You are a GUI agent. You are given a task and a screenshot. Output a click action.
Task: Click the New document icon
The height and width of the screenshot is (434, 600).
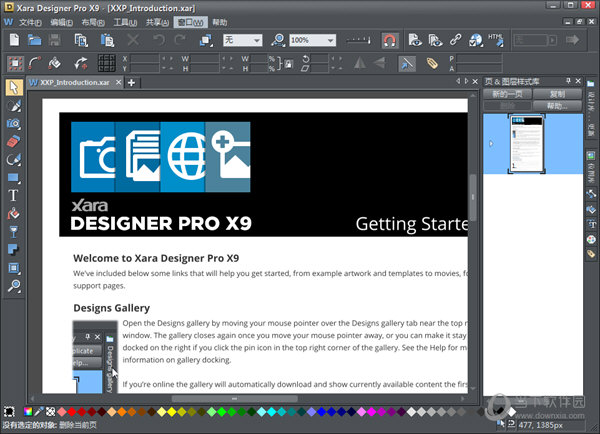pyautogui.click(x=15, y=40)
